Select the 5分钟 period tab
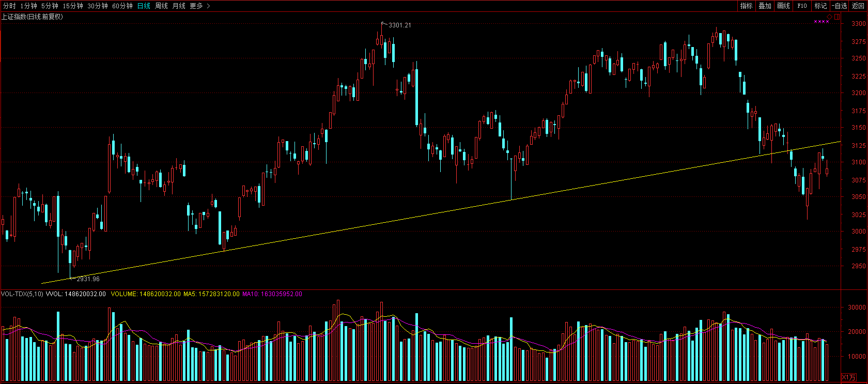868x384 pixels. pos(50,6)
